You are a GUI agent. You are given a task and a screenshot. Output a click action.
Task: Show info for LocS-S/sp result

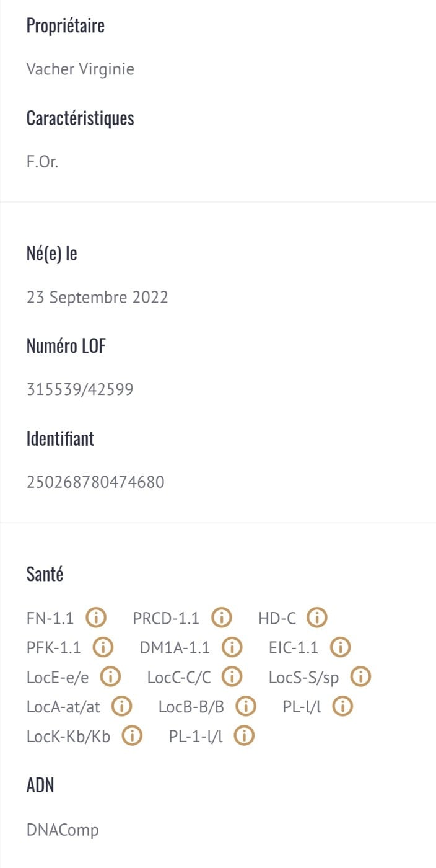click(x=360, y=677)
